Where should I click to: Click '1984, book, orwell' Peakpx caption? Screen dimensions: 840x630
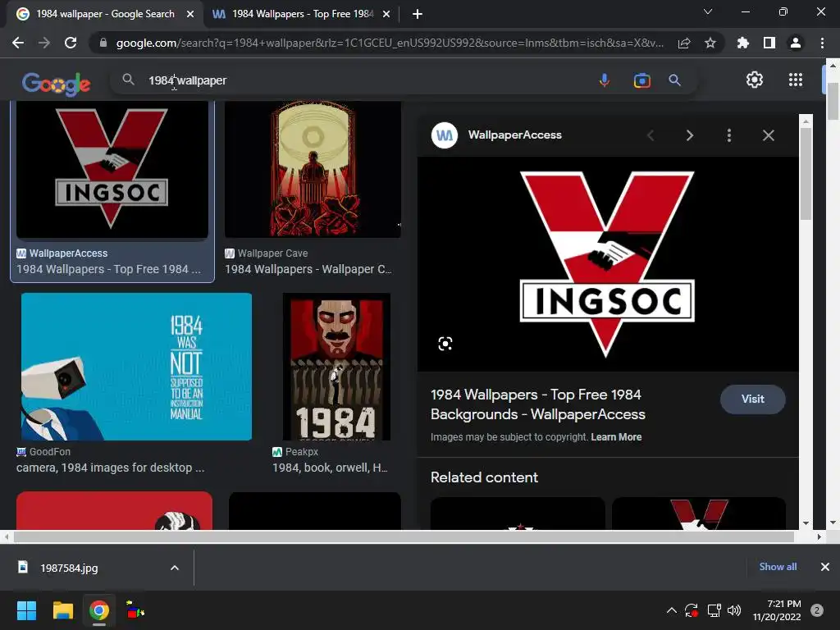[330, 468]
